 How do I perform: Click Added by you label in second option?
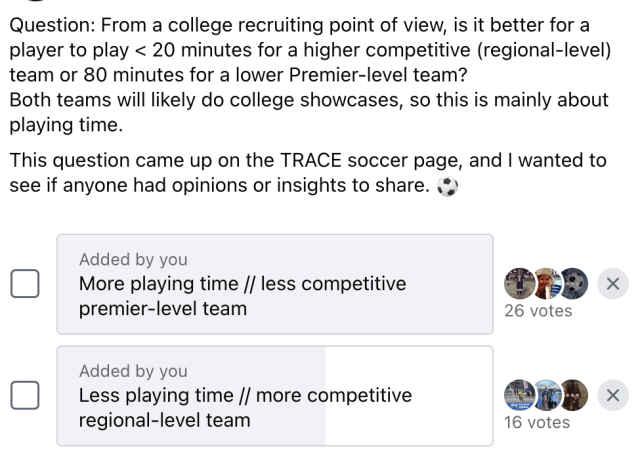pyautogui.click(x=133, y=371)
